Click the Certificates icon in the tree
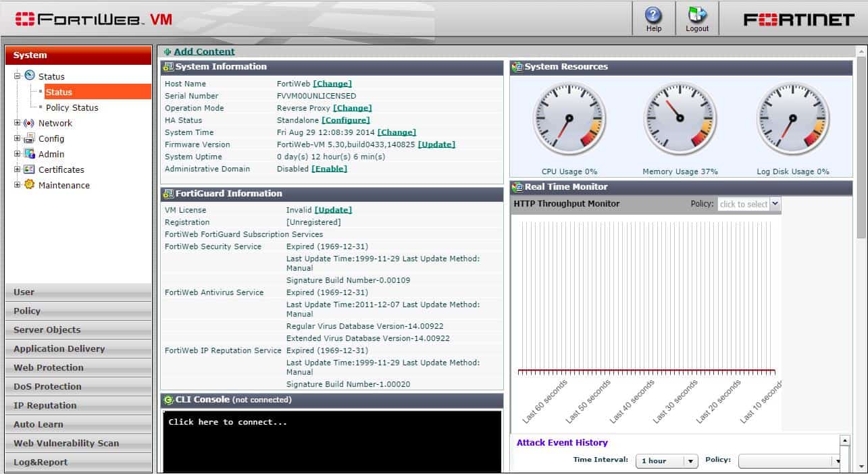This screenshot has width=868, height=474. (29, 169)
